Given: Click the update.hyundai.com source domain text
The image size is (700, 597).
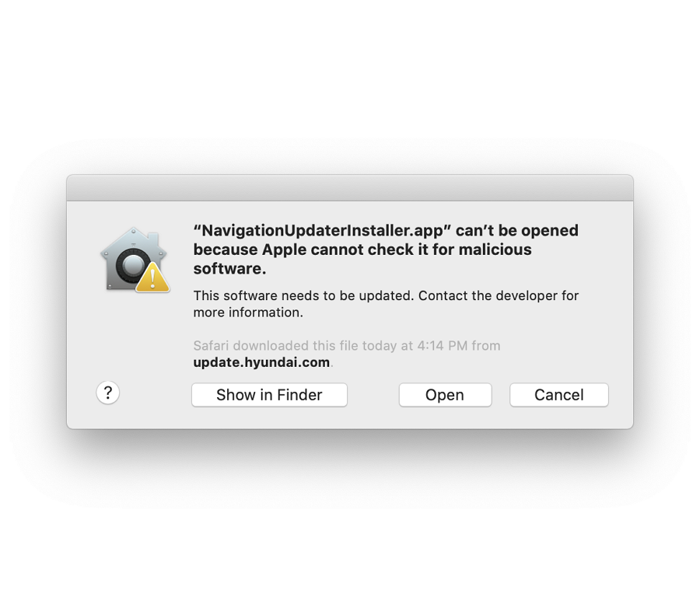Looking at the screenshot, I should [x=261, y=362].
